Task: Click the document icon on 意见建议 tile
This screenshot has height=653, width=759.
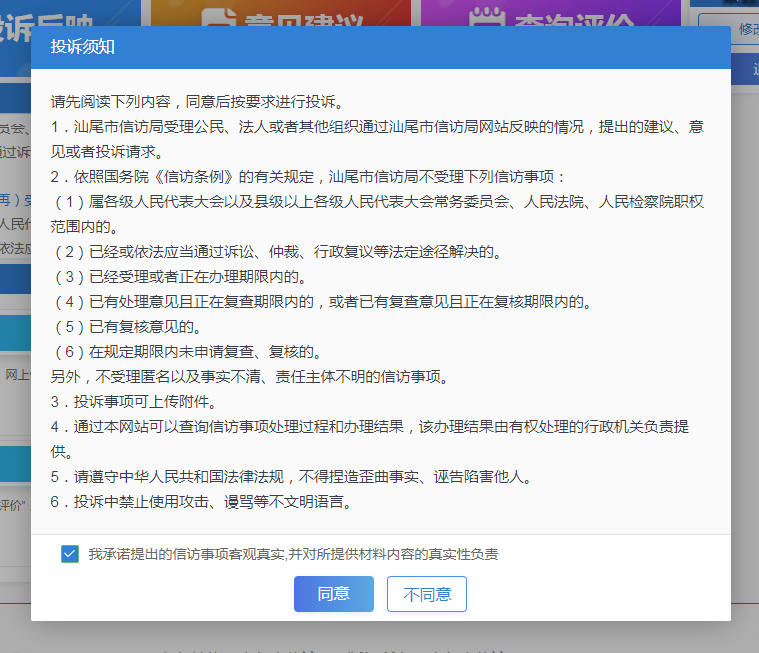Action: click(x=216, y=15)
